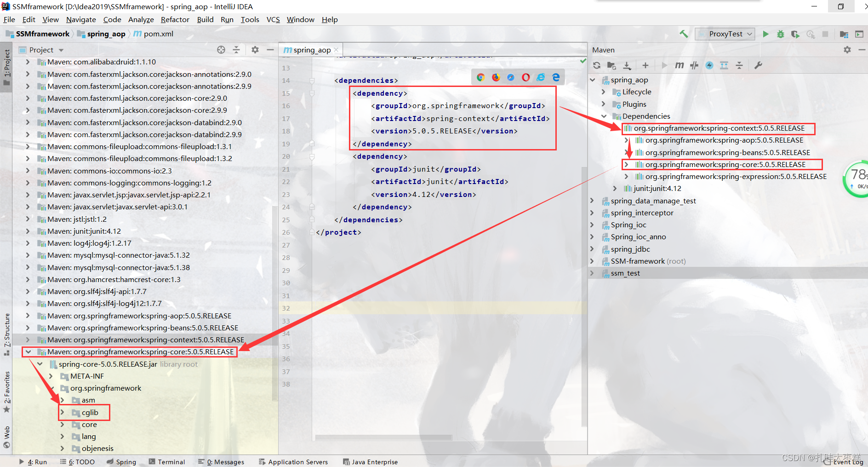The width and height of the screenshot is (868, 467).
Task: Open Project panel gear settings
Action: click(255, 50)
